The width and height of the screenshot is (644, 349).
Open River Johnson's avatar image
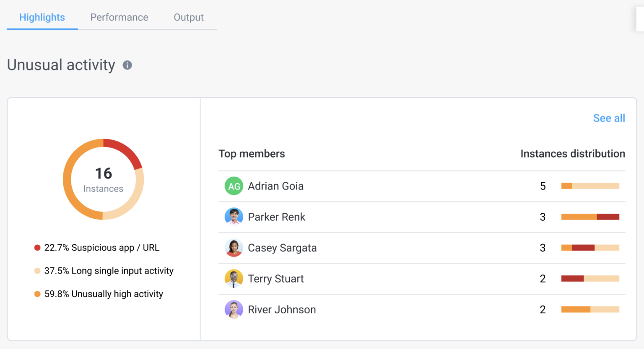pos(234,309)
